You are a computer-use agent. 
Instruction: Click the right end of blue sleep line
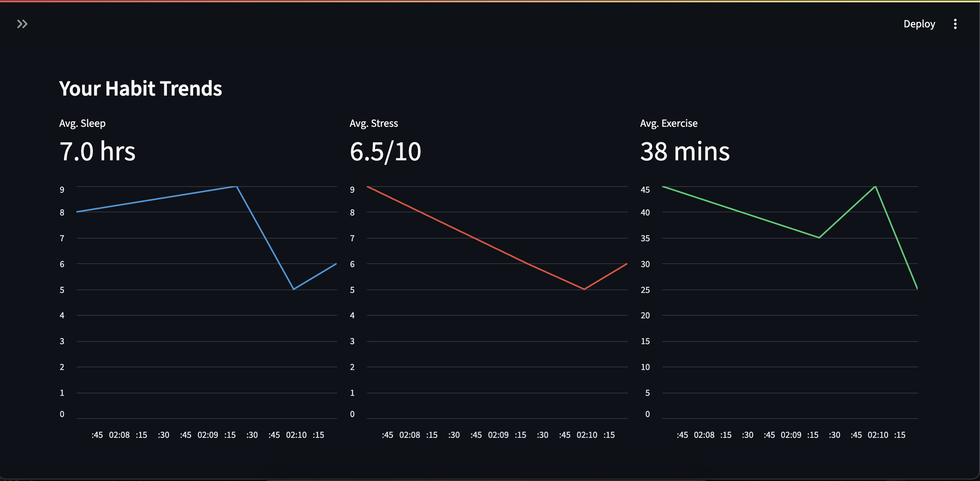tap(336, 264)
